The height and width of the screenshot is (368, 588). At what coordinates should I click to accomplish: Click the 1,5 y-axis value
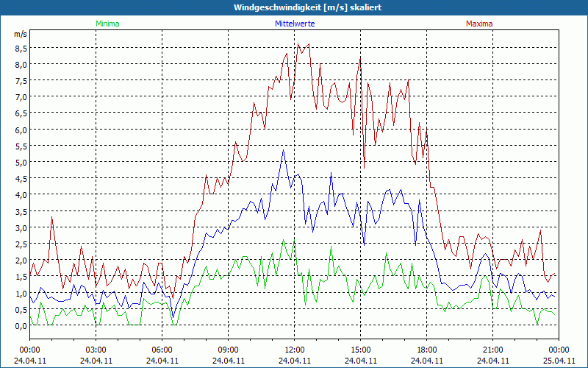[21, 277]
